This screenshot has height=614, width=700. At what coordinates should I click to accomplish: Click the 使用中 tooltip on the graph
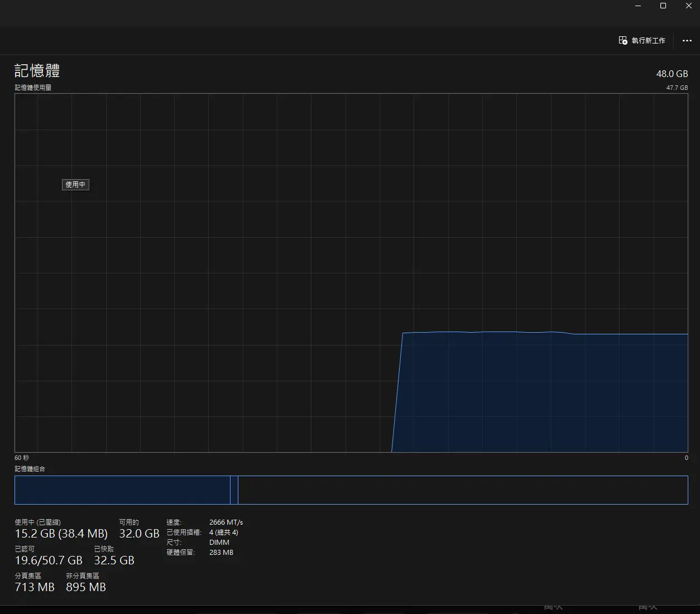coord(75,185)
